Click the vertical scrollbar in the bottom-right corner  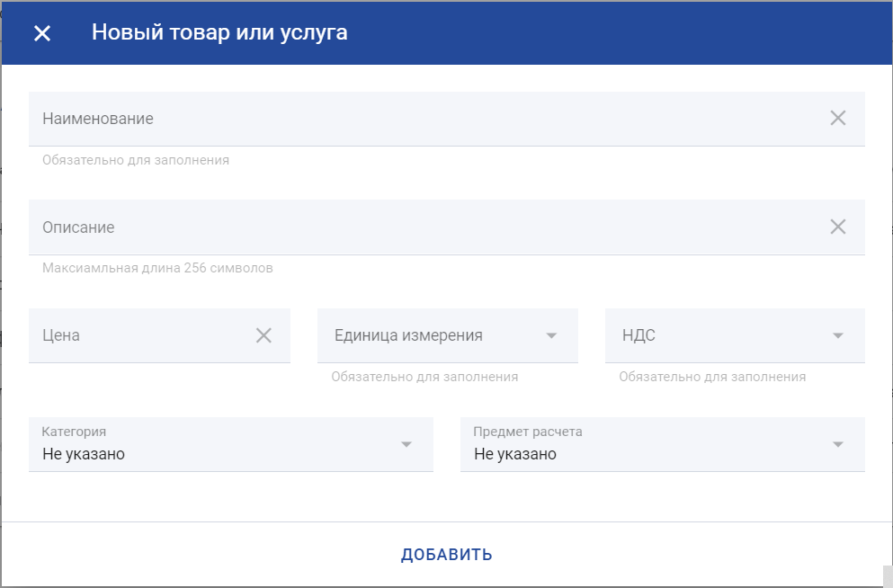(888, 575)
